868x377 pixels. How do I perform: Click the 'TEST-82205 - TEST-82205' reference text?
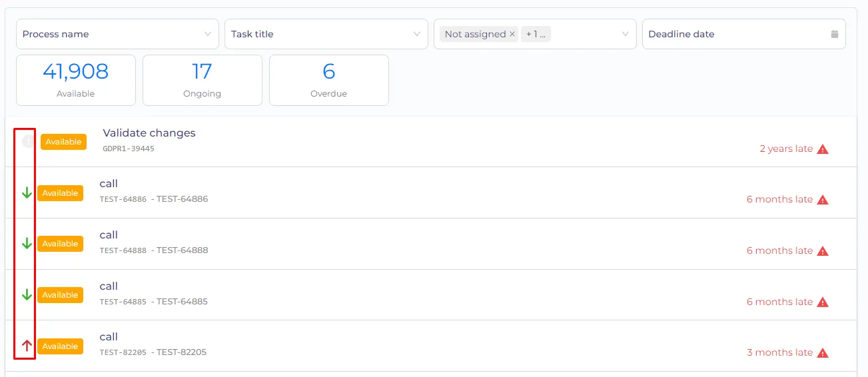click(x=153, y=352)
